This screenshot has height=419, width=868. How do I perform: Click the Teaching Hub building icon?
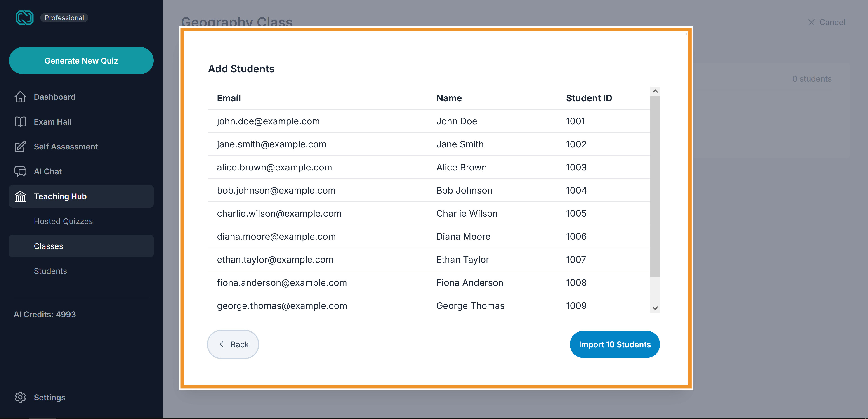coord(20,196)
